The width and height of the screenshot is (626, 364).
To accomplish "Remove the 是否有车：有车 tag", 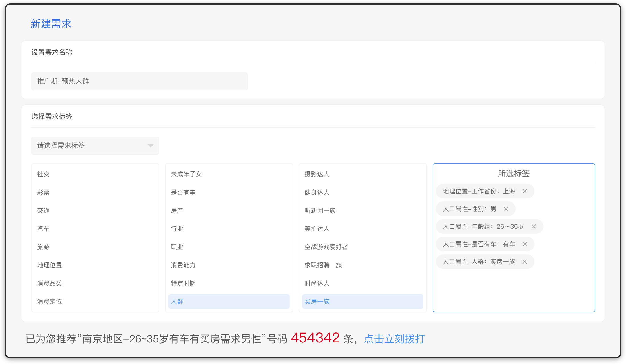I will point(525,244).
